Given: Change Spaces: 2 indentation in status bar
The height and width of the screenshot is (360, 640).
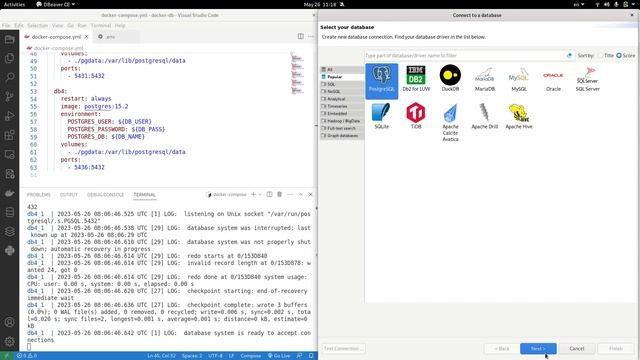Looking at the screenshot, I should point(192,356).
